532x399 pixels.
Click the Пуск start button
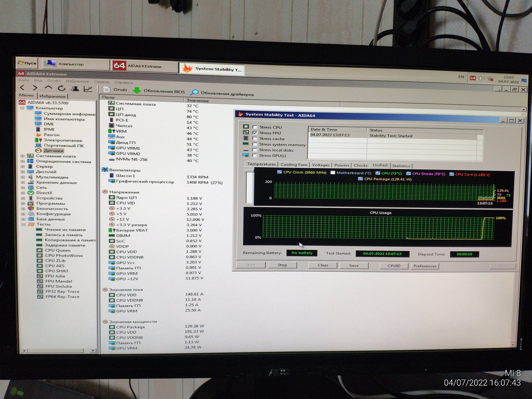coord(27,63)
